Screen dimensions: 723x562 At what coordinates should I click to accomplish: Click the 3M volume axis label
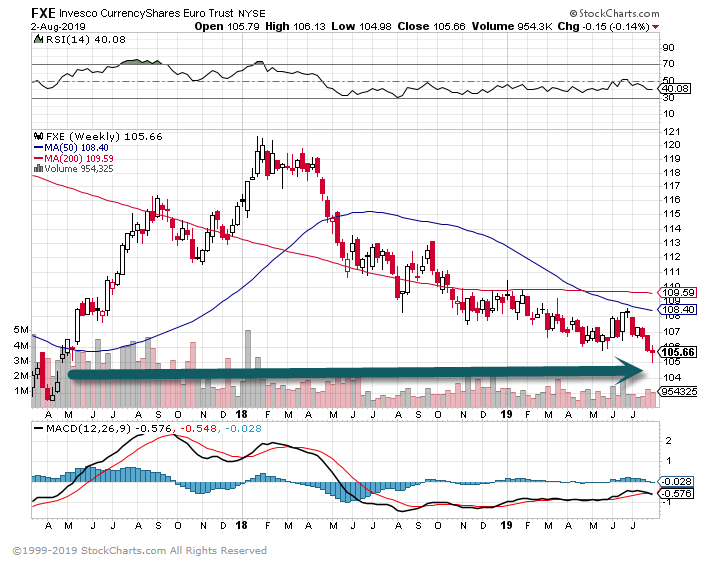21,361
